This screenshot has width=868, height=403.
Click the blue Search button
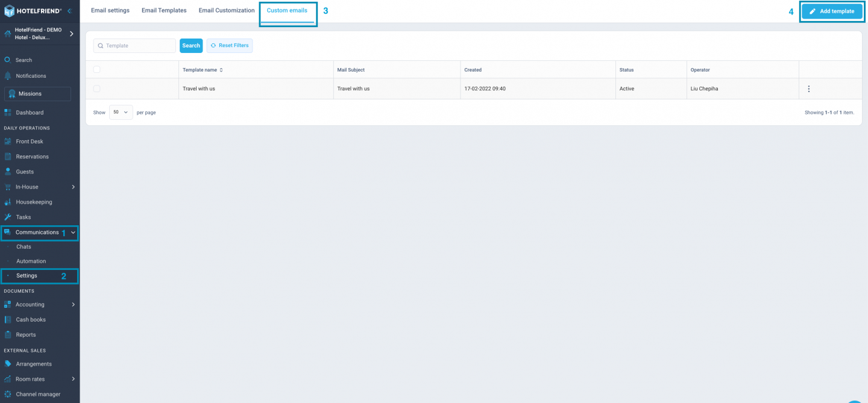tap(191, 46)
